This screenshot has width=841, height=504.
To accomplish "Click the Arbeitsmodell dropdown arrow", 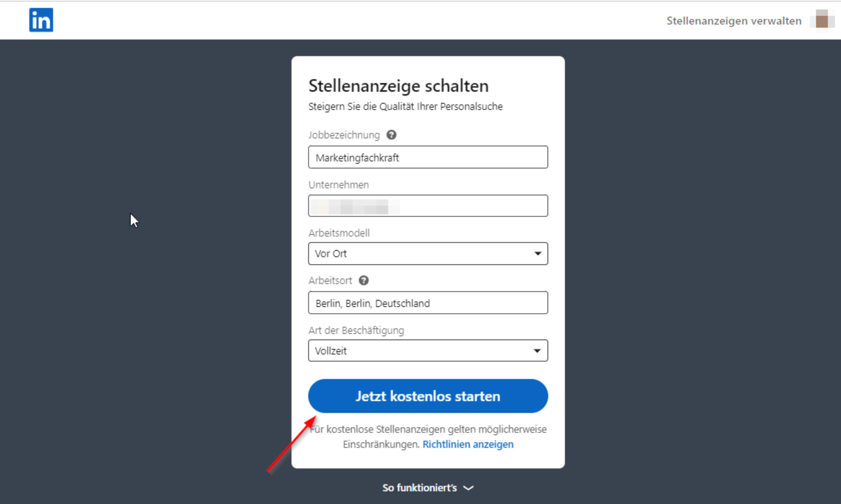I will [x=538, y=253].
